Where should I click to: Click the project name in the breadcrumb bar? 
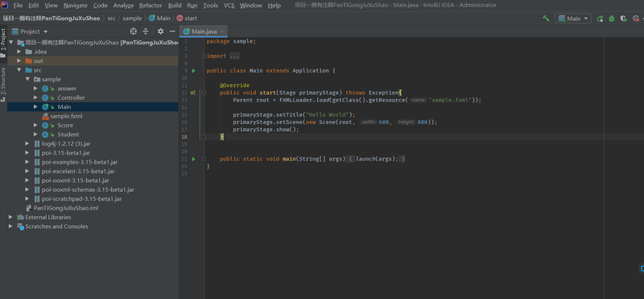(x=52, y=18)
